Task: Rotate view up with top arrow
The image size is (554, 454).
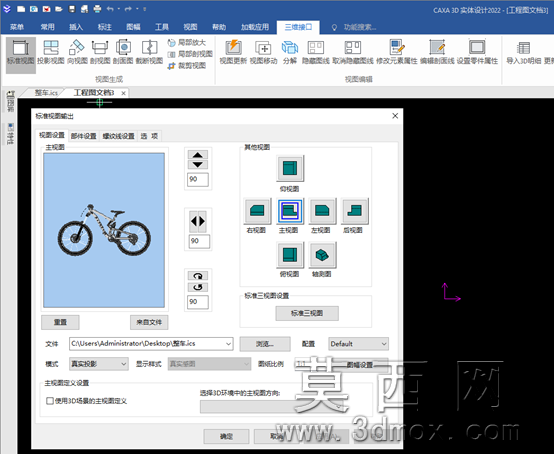Action: [x=198, y=155]
